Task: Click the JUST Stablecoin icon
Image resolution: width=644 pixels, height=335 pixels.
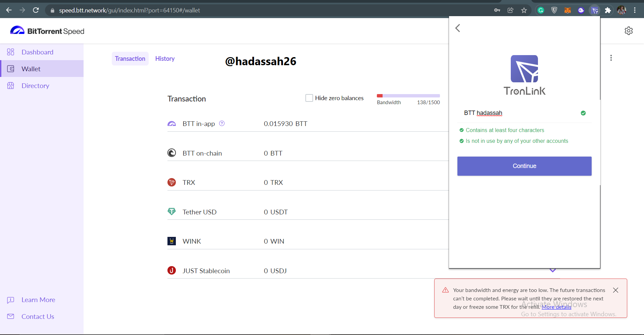Action: point(171,270)
